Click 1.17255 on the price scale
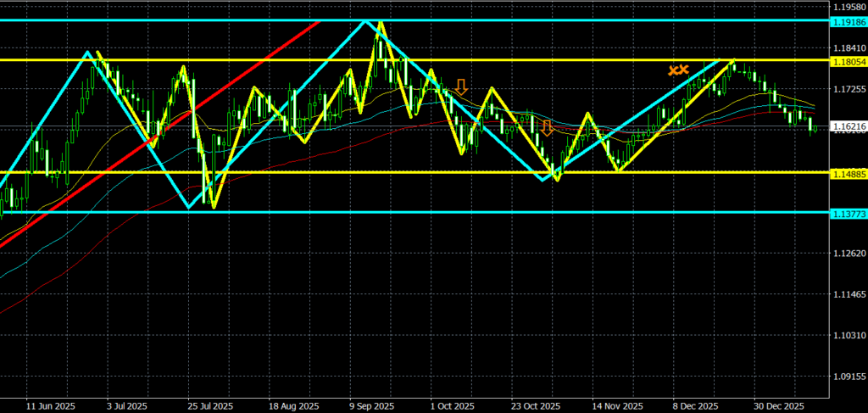Screen dimensions: 868x413 tap(848, 89)
